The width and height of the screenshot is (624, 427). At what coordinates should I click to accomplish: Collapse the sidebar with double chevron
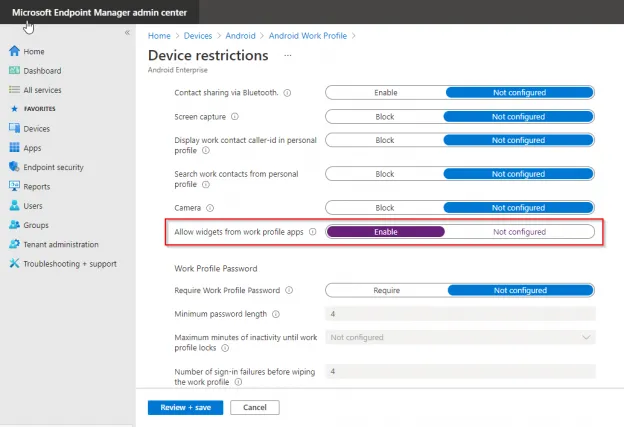pos(127,33)
